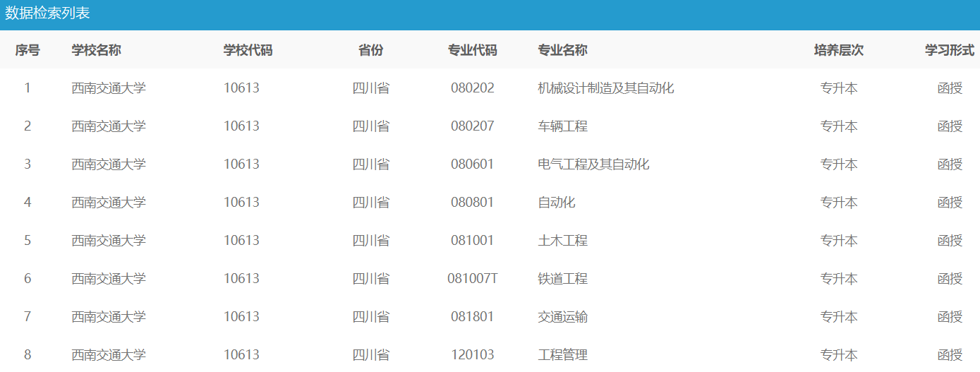Click major code 120103
Viewport: 980px width, 372px height.
tap(473, 355)
